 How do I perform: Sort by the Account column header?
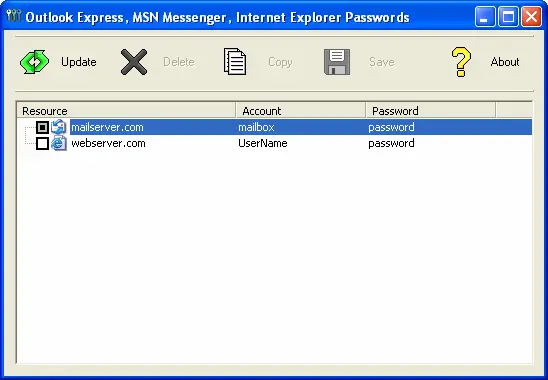(301, 111)
